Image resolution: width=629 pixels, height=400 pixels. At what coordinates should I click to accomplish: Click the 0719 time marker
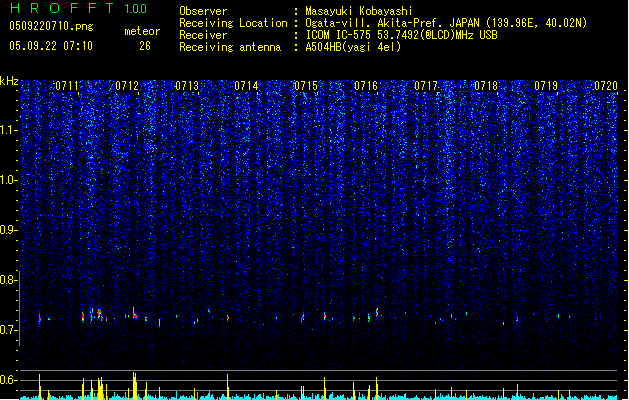pos(546,86)
